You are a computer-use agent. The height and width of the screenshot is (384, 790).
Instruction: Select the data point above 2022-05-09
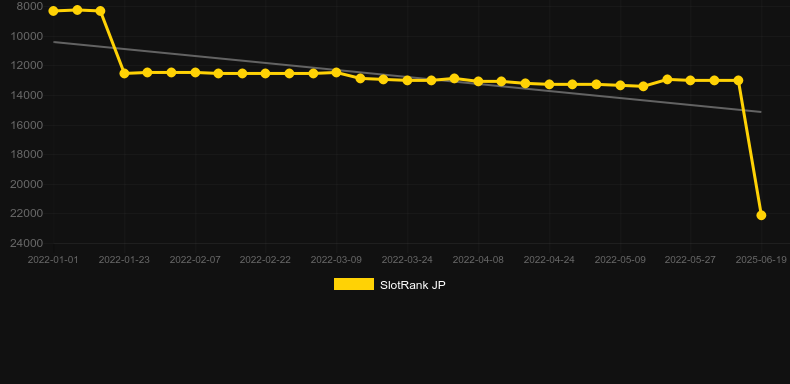[x=620, y=85]
